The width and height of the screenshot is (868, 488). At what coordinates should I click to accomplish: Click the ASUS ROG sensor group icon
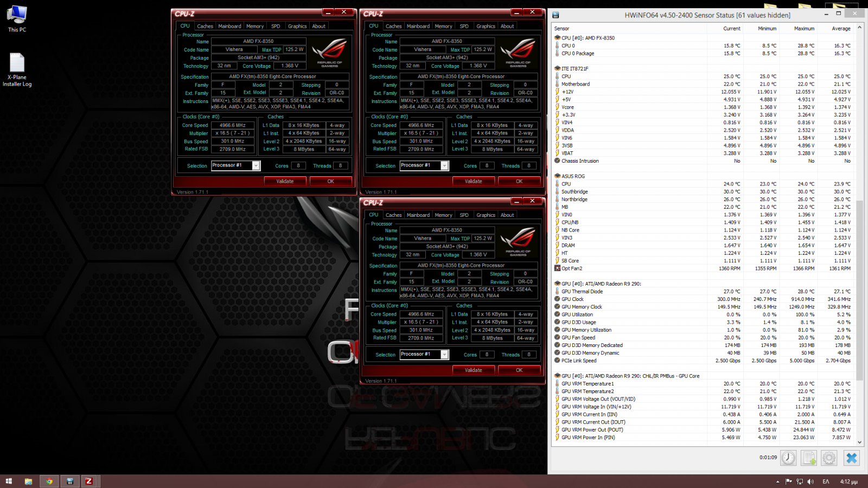pos(557,176)
